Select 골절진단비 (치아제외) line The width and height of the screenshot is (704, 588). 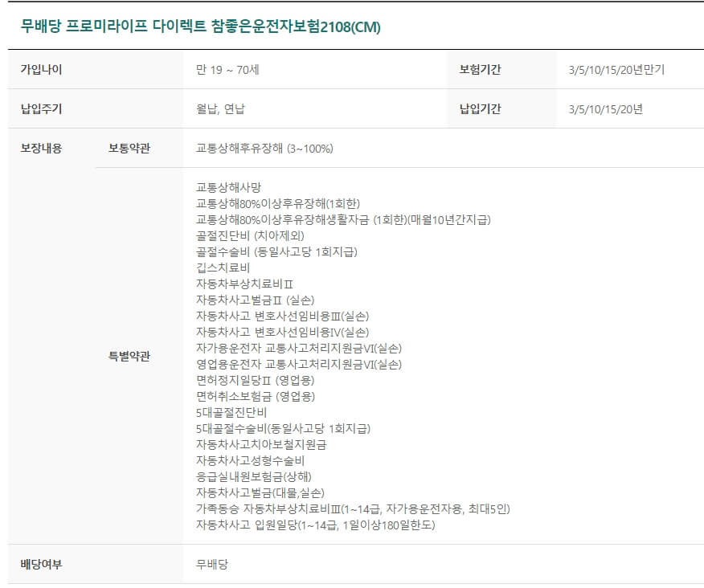click(250, 236)
